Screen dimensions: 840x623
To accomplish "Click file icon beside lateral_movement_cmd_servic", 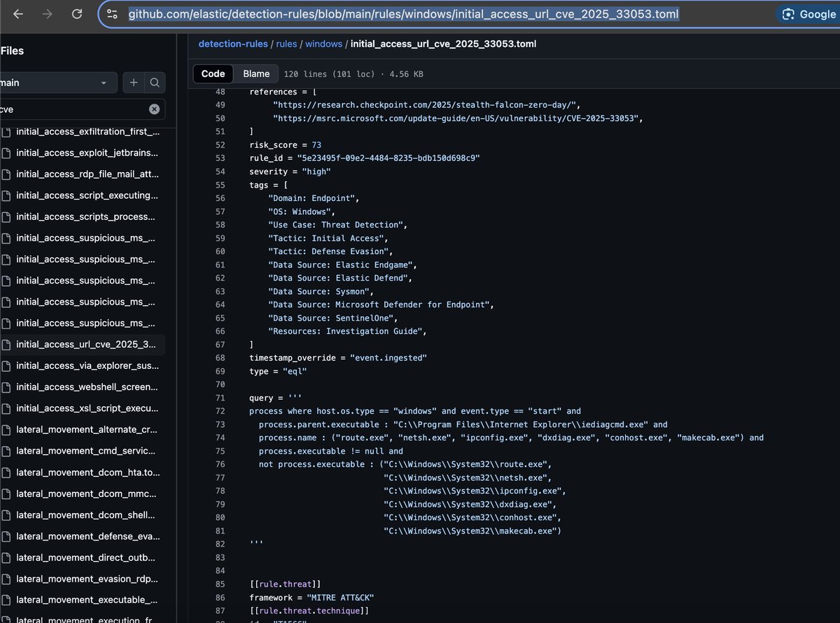I will 6,451.
